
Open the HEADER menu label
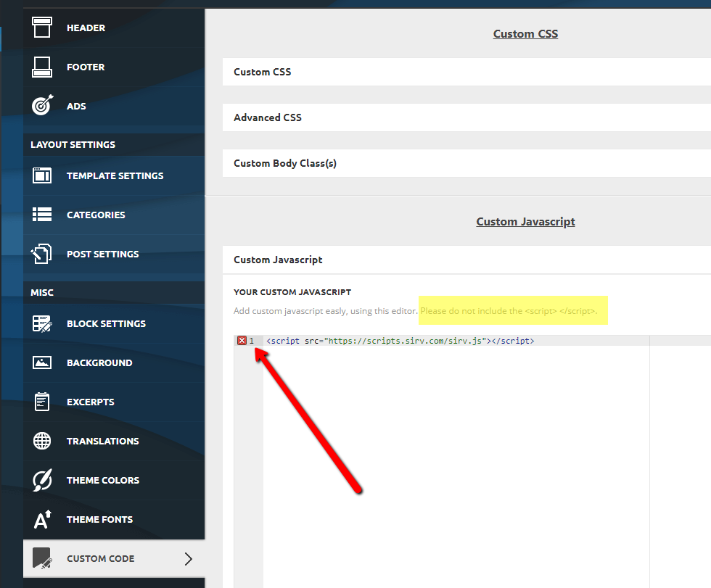pyautogui.click(x=86, y=28)
